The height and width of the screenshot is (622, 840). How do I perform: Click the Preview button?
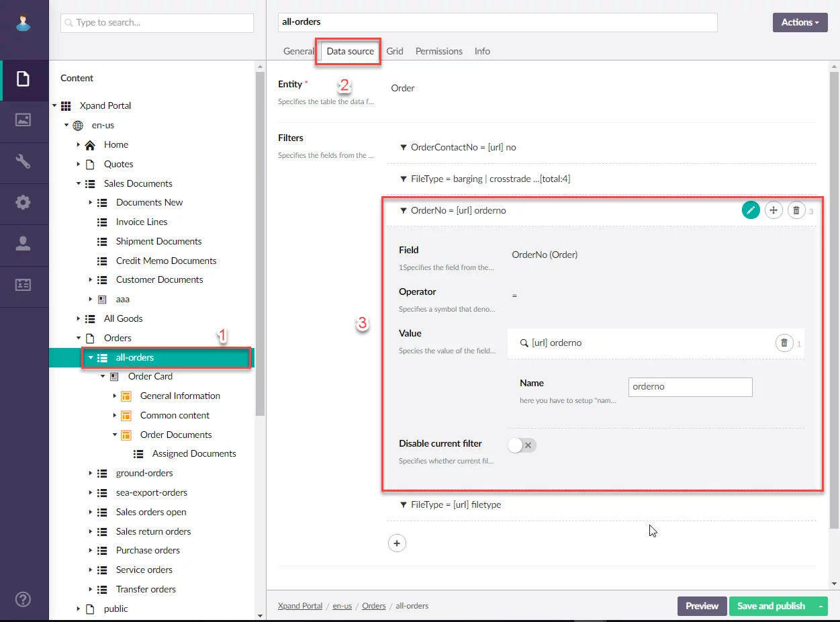pyautogui.click(x=702, y=606)
